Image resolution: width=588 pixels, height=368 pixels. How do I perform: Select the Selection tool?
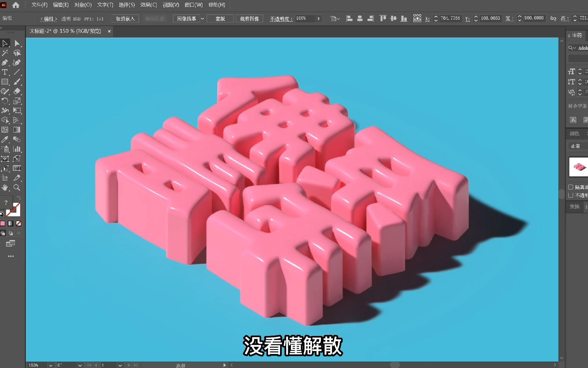click(5, 43)
